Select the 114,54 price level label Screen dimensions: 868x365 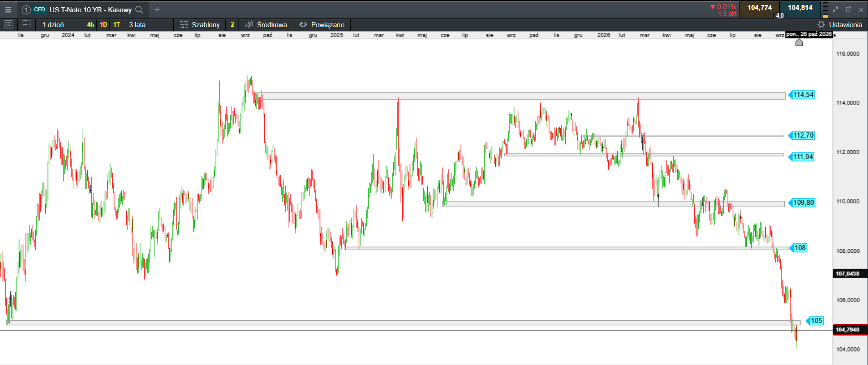[x=802, y=95]
